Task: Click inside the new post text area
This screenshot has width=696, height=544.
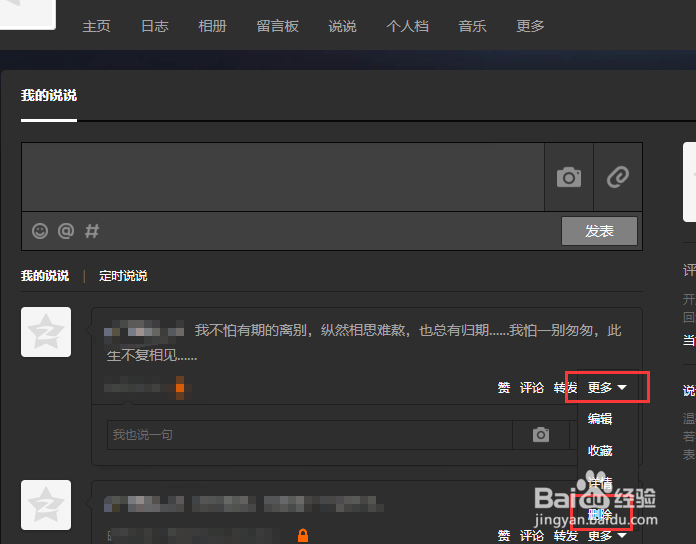Action: coord(283,177)
